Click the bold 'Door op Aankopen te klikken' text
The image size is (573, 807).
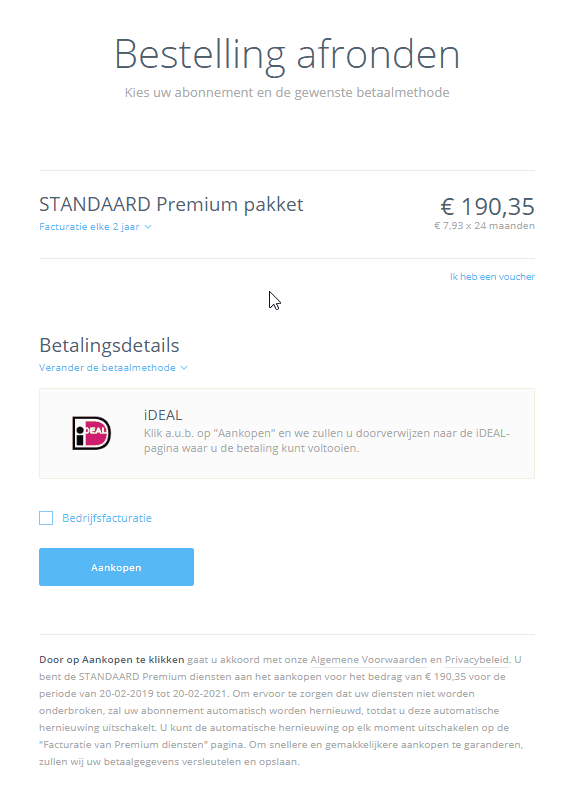tap(112, 660)
